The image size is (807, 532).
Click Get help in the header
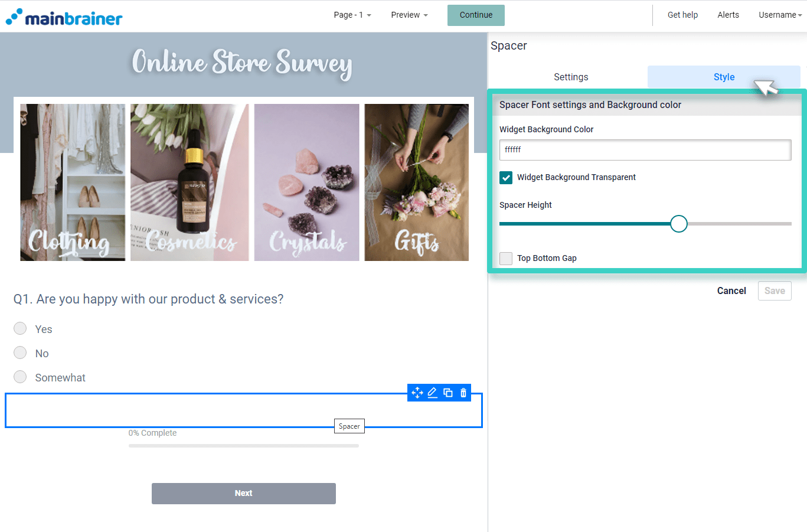click(682, 15)
